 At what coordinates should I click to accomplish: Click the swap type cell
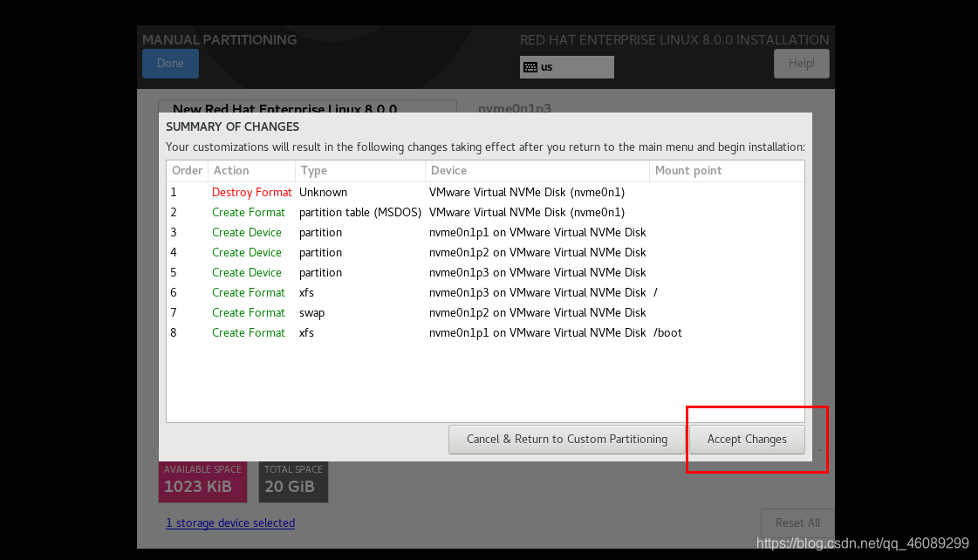[x=311, y=312]
